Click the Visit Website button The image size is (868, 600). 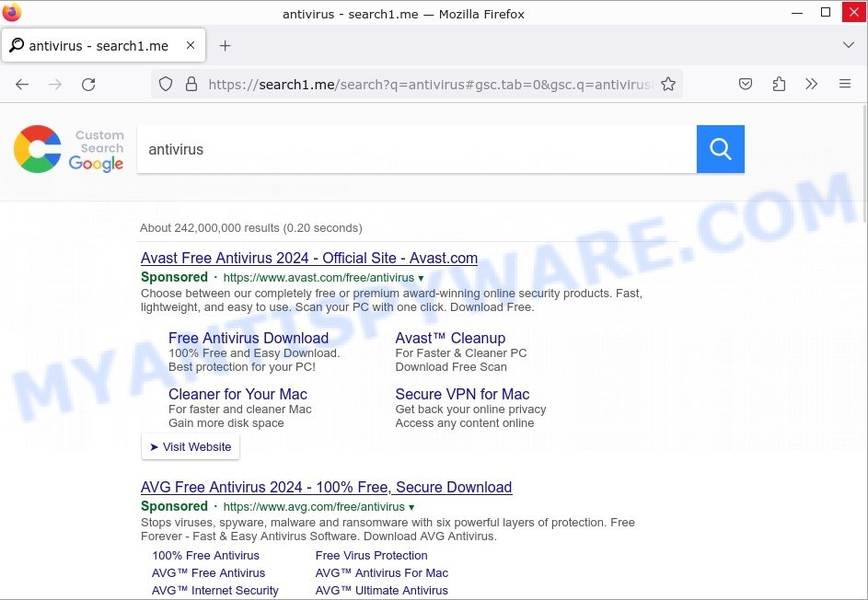point(191,446)
